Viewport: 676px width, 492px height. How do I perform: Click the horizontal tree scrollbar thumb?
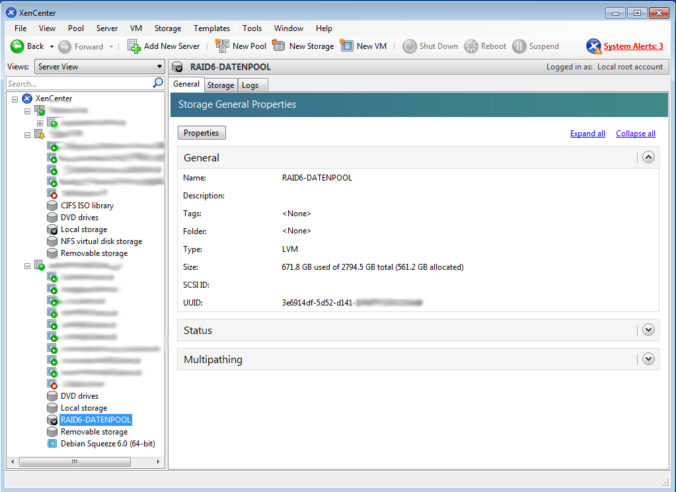coord(75,462)
